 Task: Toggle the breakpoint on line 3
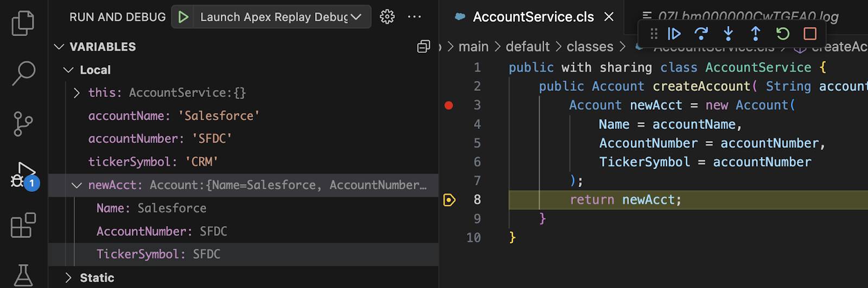tap(449, 105)
